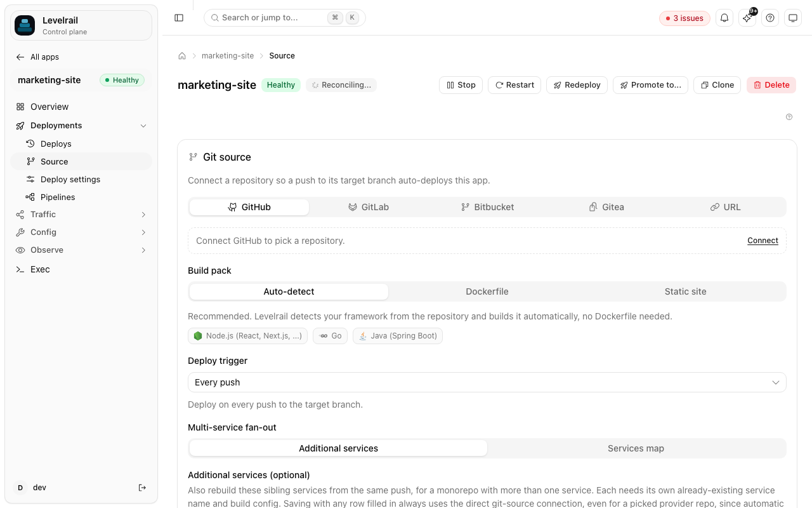This screenshot has height=508, width=812.
Task: Click the help question mark icon
Action: 770,18
